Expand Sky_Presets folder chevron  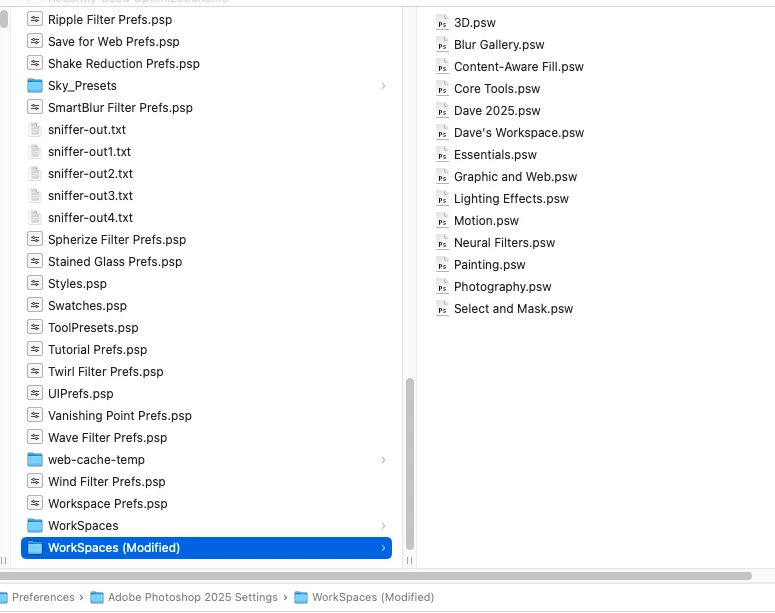(x=384, y=86)
